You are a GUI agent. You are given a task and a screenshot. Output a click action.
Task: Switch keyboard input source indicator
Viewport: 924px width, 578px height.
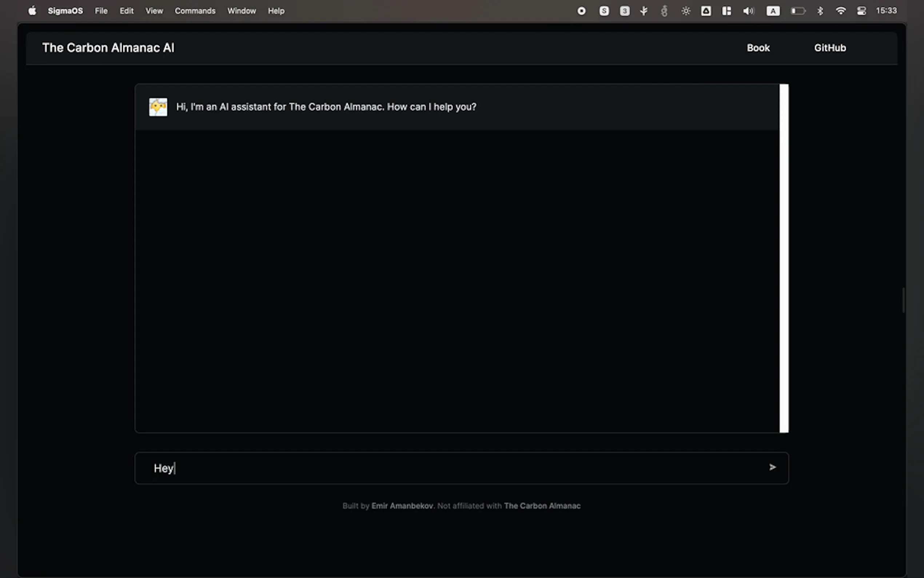tap(773, 11)
